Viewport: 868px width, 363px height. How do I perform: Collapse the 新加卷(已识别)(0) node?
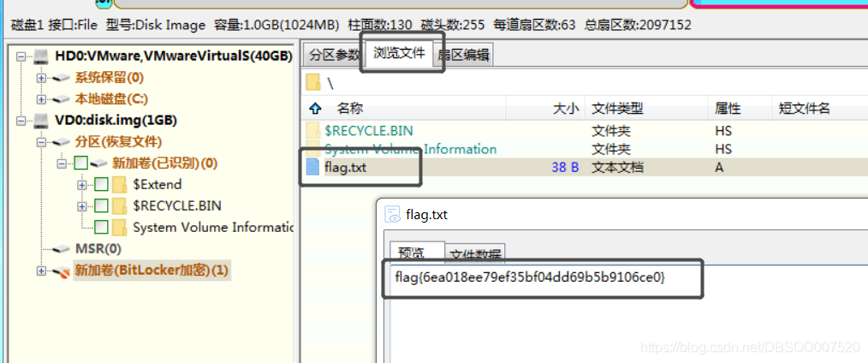pyautogui.click(x=61, y=164)
